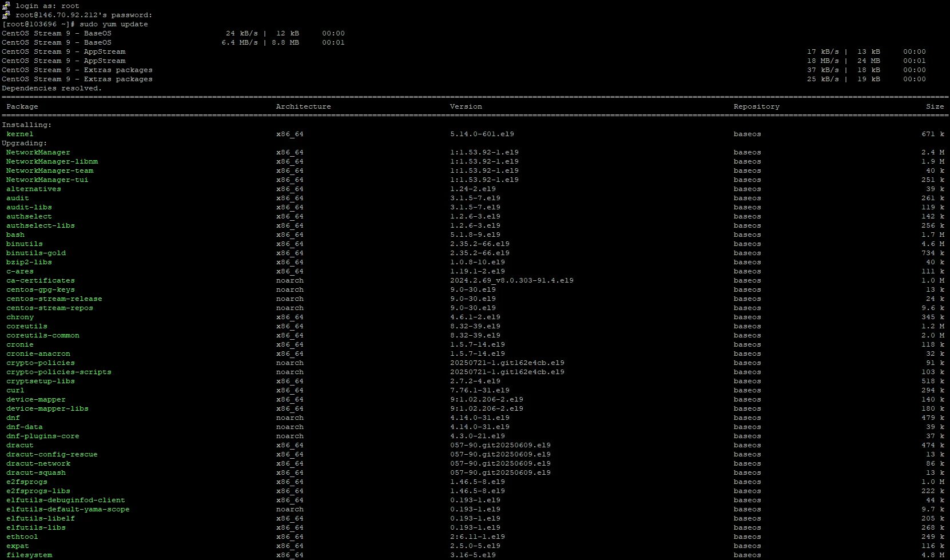The width and height of the screenshot is (950, 560).
Task: Click the kernel version '5.14.0-601.el9'
Action: [x=482, y=134]
